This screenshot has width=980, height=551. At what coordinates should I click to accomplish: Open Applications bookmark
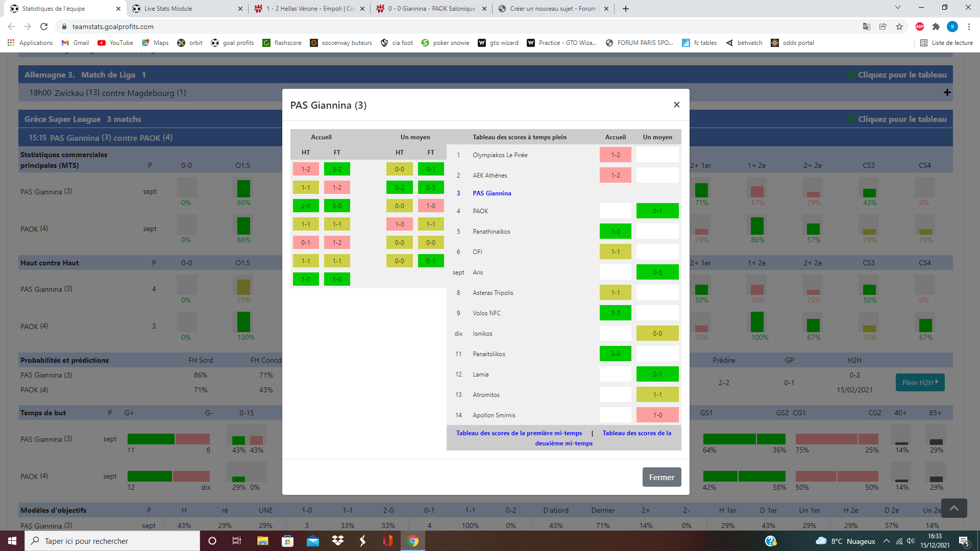[x=30, y=43]
